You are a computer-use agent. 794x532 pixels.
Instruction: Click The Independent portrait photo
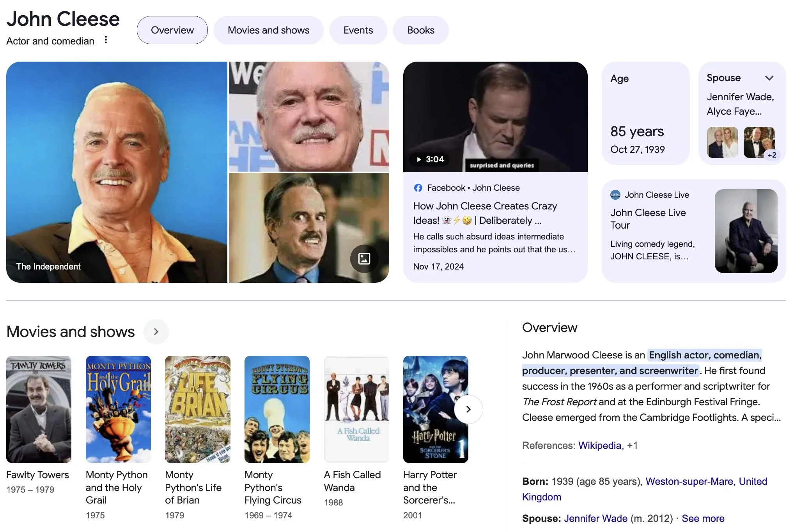117,172
